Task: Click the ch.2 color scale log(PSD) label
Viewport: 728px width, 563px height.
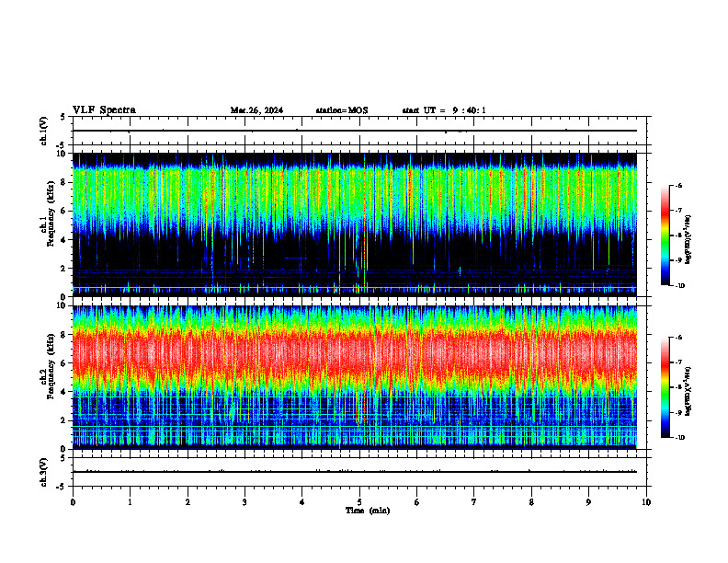Action: 688,392
